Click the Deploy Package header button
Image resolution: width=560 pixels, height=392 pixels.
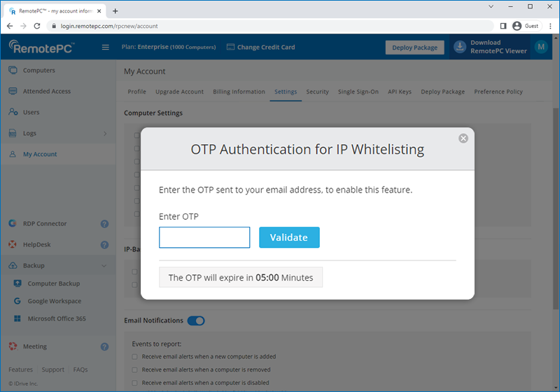pos(414,48)
